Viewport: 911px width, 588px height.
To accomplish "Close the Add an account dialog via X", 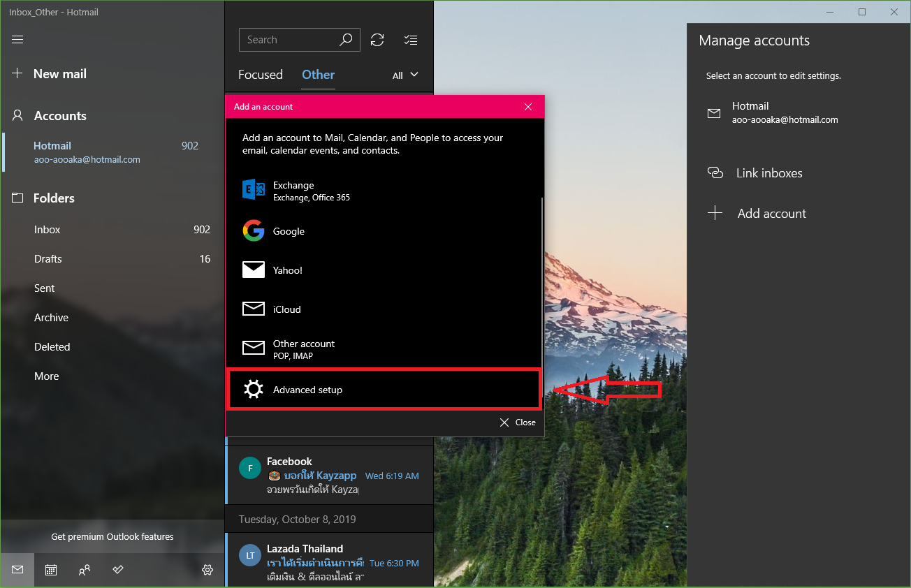I will (x=528, y=107).
